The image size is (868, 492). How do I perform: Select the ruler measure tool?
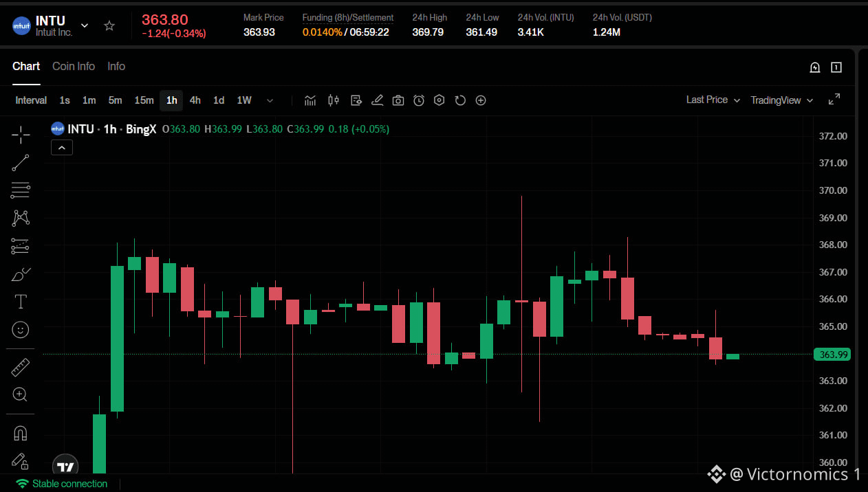tap(21, 367)
